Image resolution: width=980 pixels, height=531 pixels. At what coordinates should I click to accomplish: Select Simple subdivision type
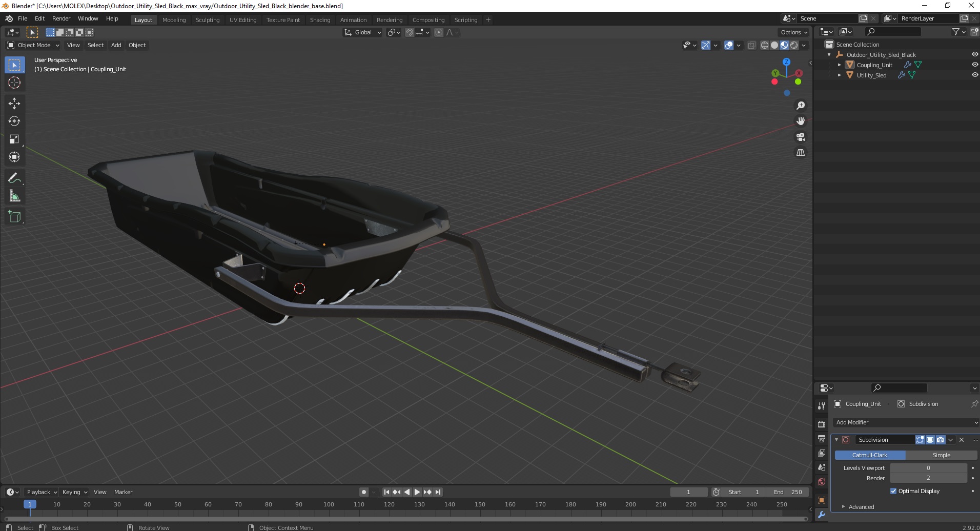[942, 455]
